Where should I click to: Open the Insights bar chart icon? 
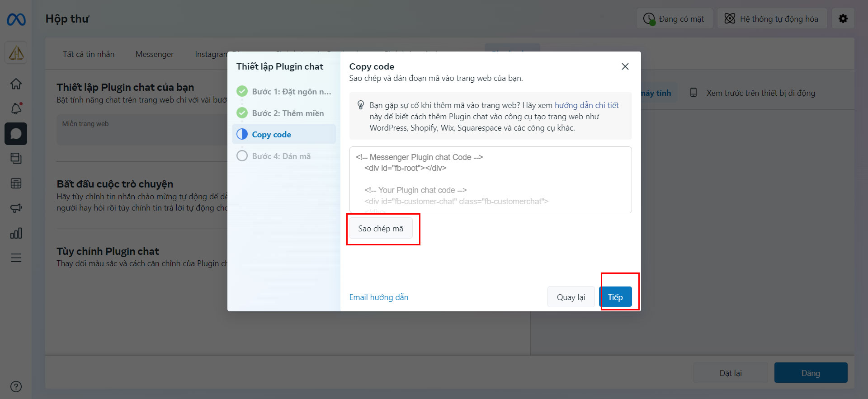16,233
